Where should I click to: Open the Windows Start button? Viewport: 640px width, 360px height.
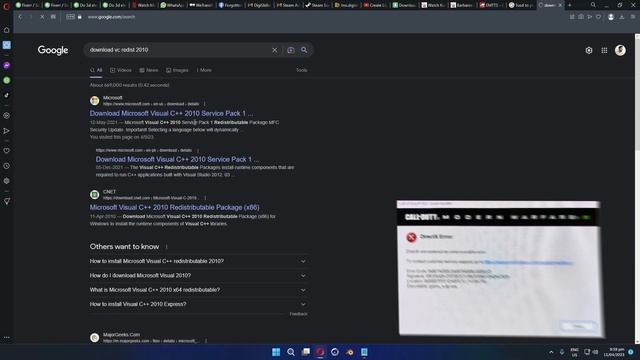point(276,352)
